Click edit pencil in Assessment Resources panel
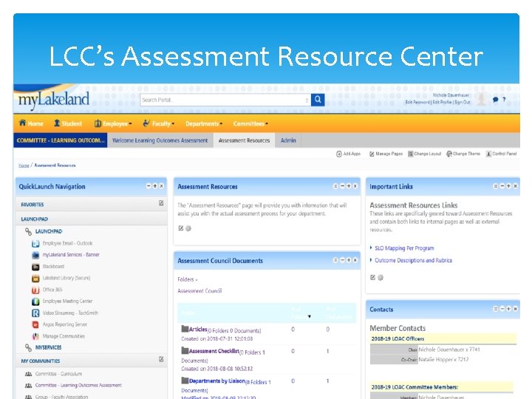 181,228
